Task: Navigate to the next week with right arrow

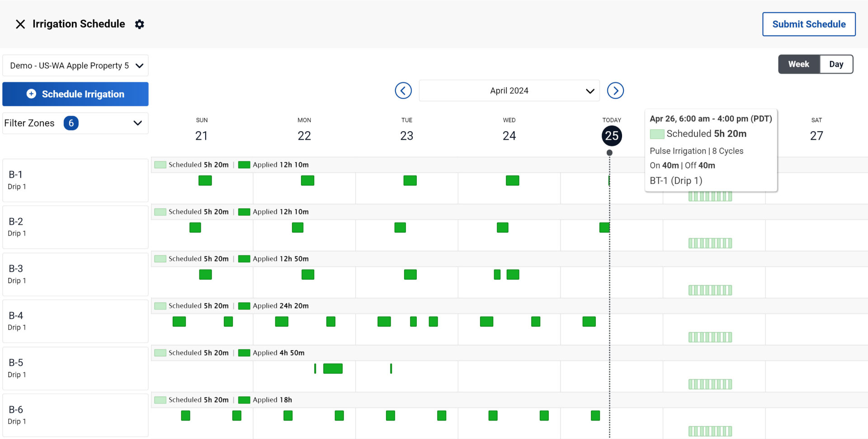Action: click(615, 90)
